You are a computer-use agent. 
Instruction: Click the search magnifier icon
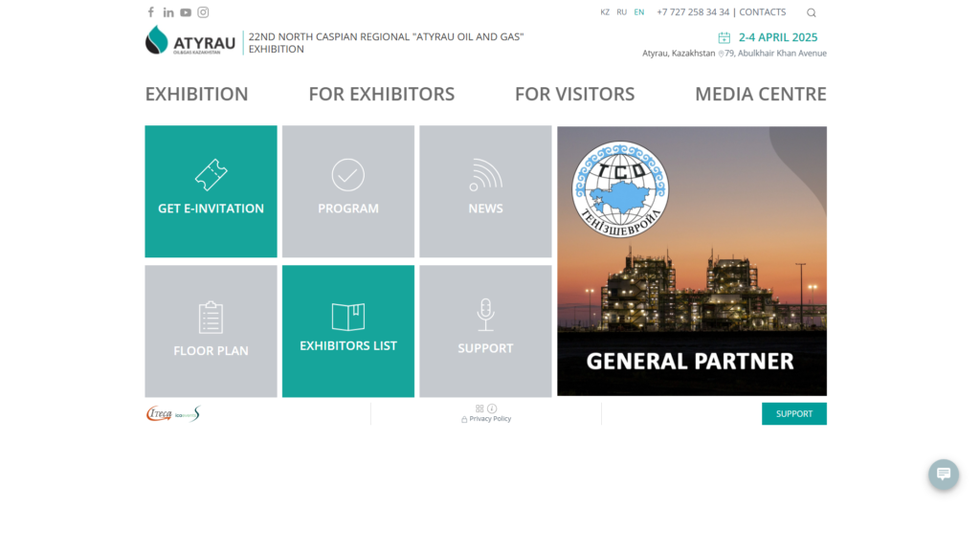click(x=812, y=12)
